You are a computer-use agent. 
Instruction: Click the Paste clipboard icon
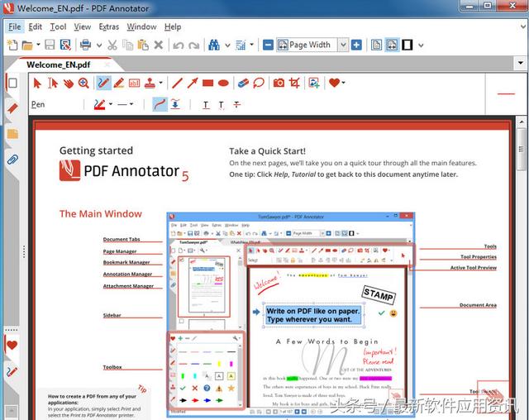click(143, 45)
